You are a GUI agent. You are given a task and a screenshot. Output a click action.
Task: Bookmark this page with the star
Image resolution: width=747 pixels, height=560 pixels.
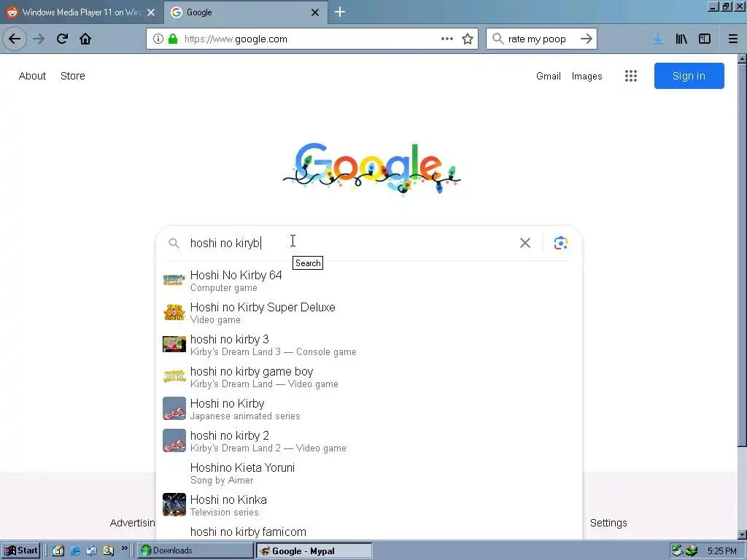pyautogui.click(x=468, y=39)
